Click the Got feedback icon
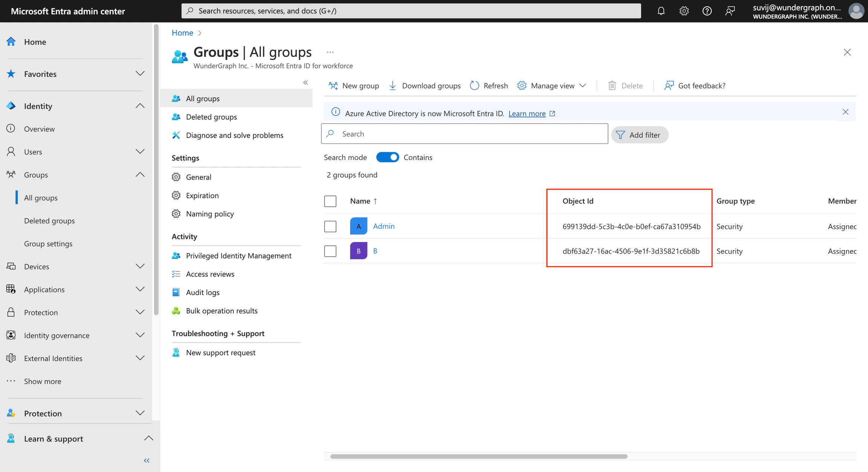This screenshot has width=868, height=472. [x=669, y=85]
